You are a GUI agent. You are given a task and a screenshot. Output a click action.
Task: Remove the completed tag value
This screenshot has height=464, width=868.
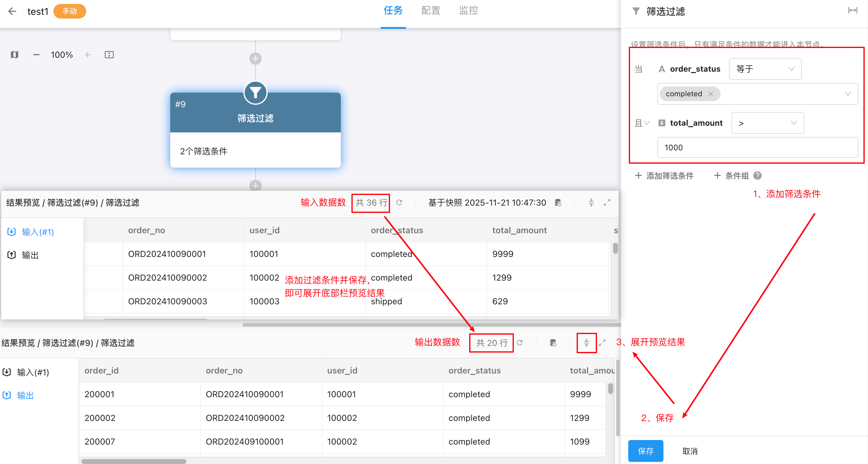[x=711, y=94]
